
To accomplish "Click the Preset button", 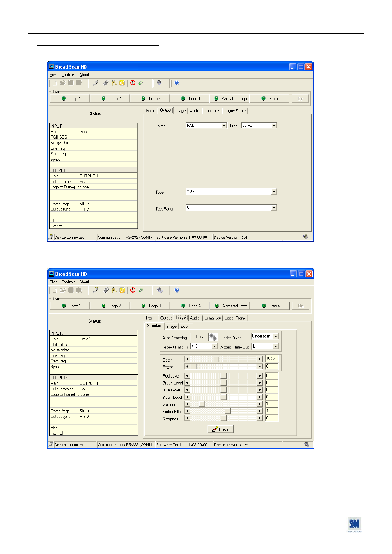I will pyautogui.click(x=220, y=429).
